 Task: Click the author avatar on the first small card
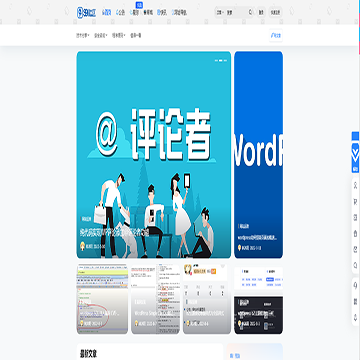[x=81, y=324]
